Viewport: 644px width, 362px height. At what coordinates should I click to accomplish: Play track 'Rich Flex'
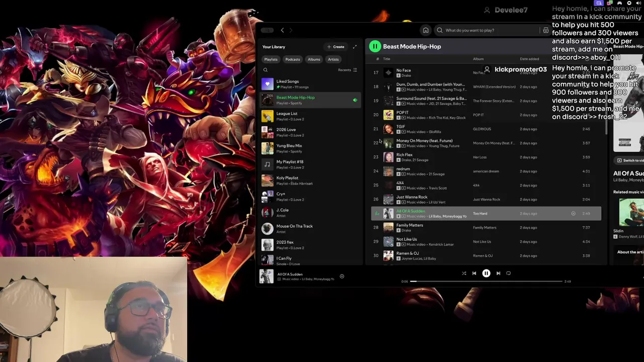tap(486, 157)
